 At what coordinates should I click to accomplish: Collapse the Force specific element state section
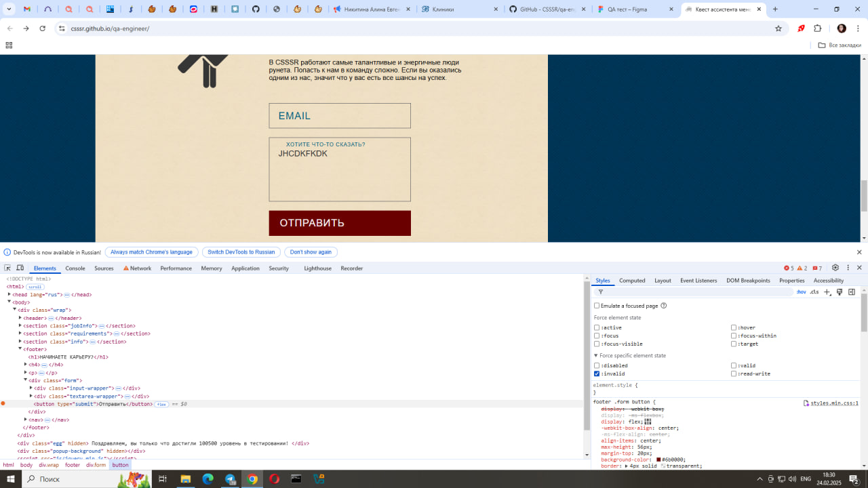(596, 355)
